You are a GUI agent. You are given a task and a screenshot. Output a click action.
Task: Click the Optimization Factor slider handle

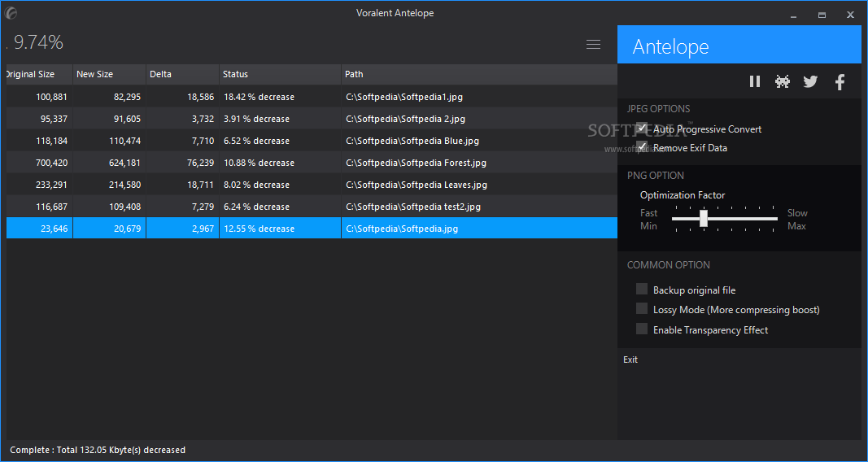704,219
